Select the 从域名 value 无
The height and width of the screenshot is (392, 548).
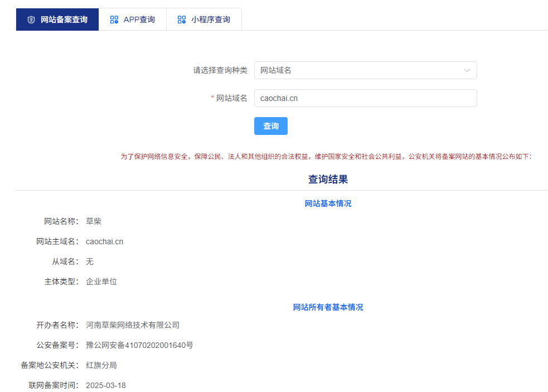pos(90,262)
